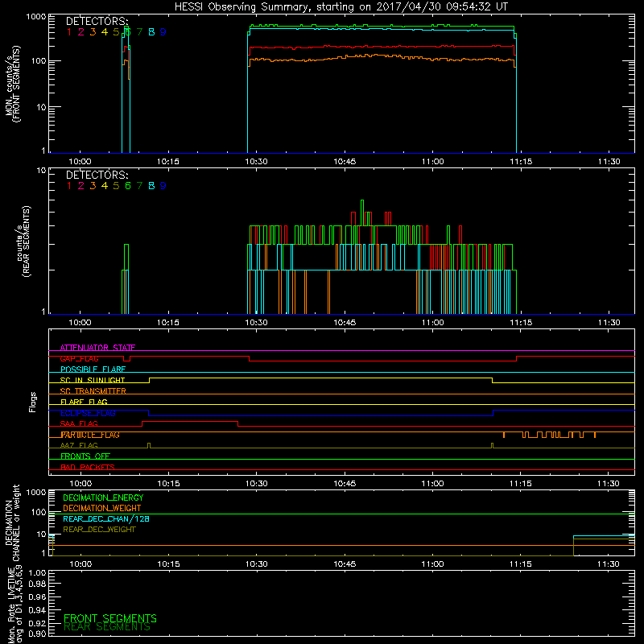Select blue detector number 9 in the front segments legend
This screenshot has height=644, width=644.
(x=163, y=32)
